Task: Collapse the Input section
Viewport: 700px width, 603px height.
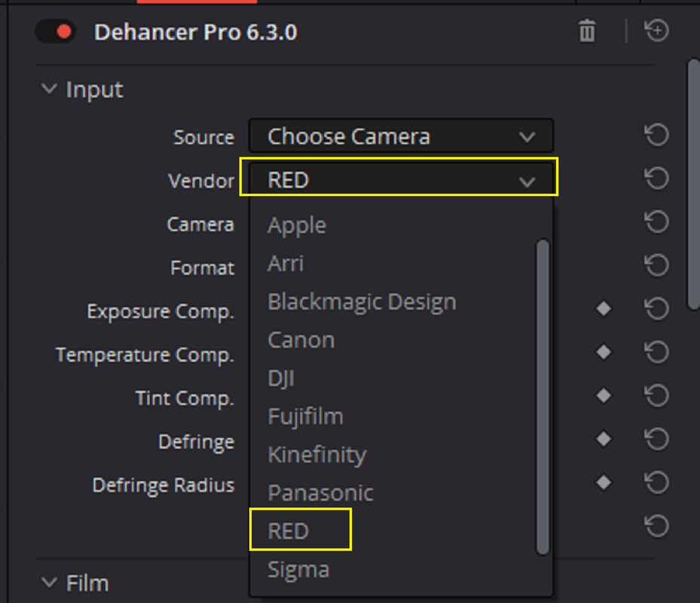Action: tap(49, 89)
